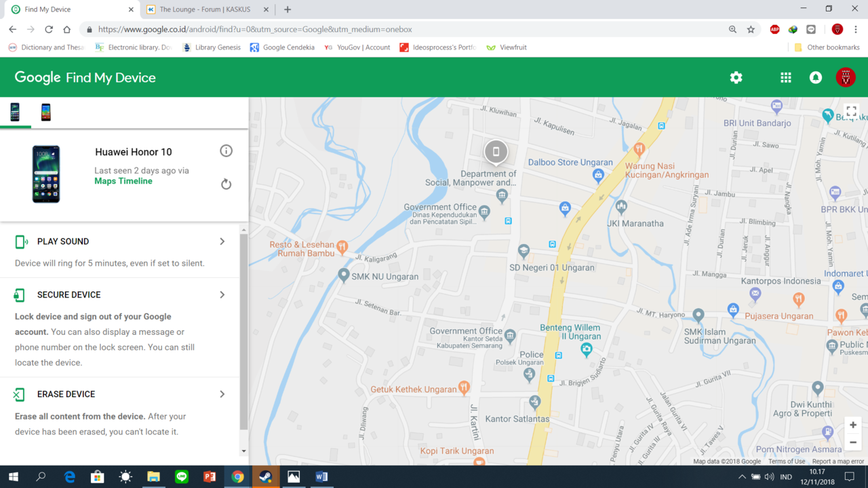Refresh the device location
868x488 pixels.
226,184
